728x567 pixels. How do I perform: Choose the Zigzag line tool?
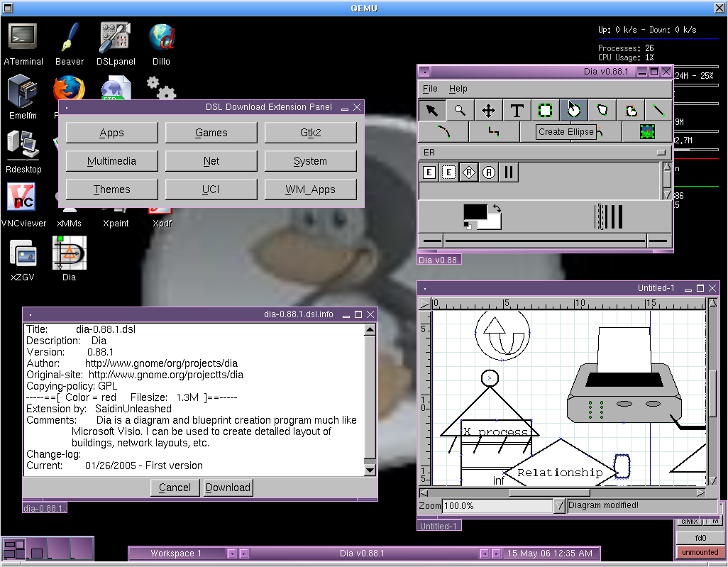[x=494, y=132]
